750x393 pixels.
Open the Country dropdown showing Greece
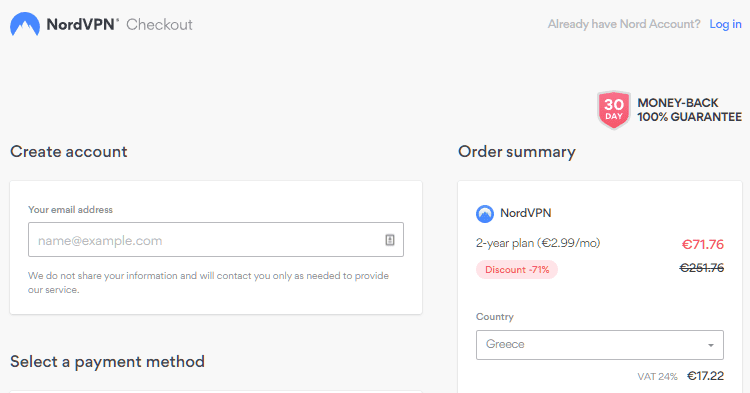(599, 345)
